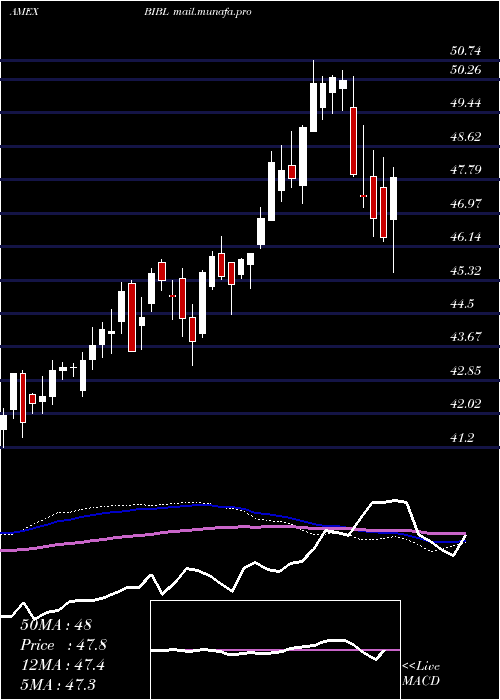Click the 50MA : 48 readout
Image resolution: width=500 pixels, height=700 pixels.
tap(55, 625)
